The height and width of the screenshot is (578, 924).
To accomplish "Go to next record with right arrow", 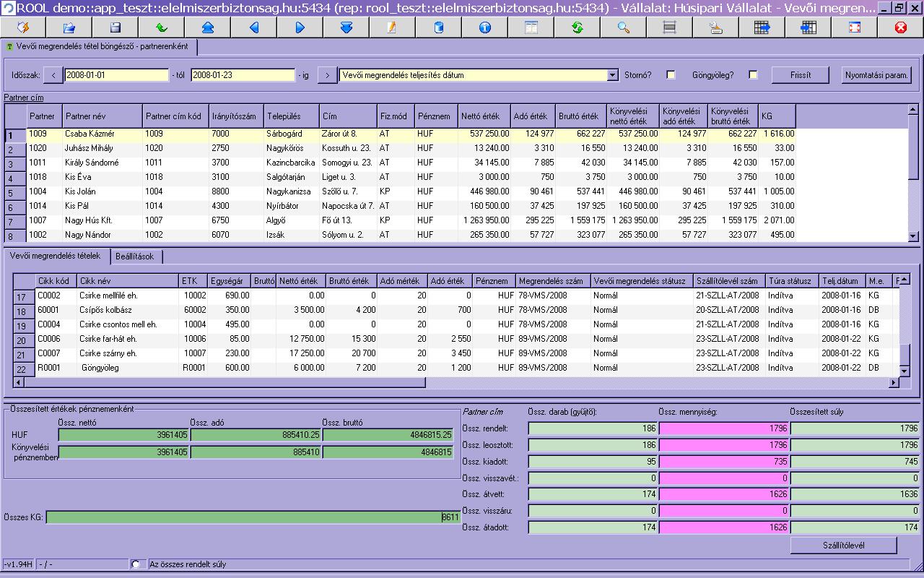I will (x=300, y=27).
